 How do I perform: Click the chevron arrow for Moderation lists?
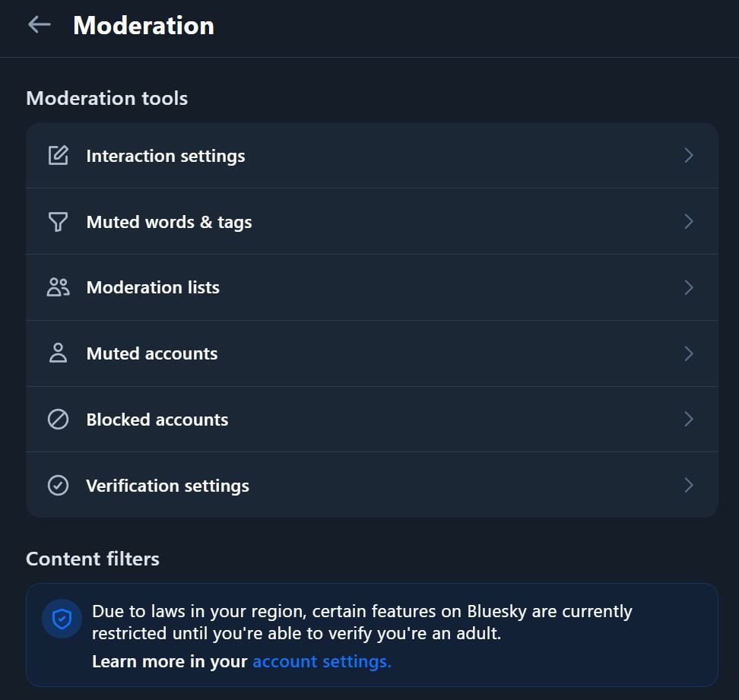[689, 287]
